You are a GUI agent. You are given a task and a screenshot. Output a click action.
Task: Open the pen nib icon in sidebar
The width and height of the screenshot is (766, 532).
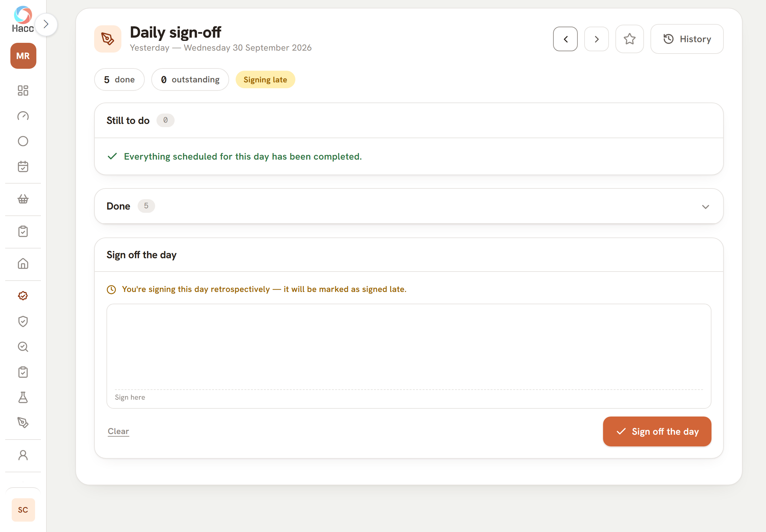[23, 423]
